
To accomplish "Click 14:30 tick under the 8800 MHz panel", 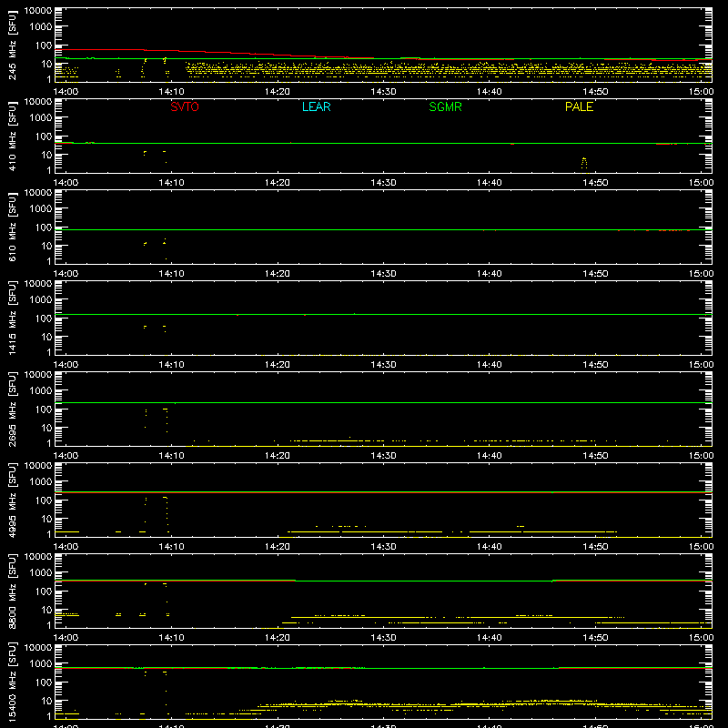I will [383, 638].
